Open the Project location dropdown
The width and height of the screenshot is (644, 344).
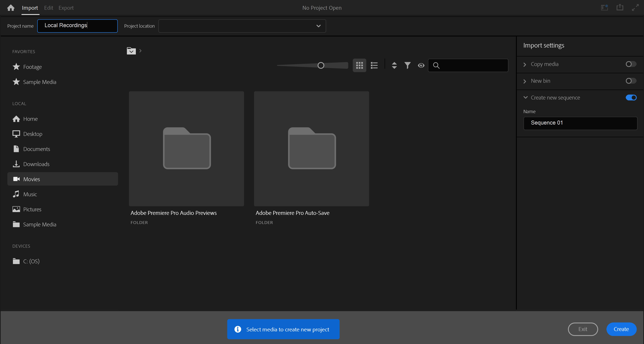[242, 26]
